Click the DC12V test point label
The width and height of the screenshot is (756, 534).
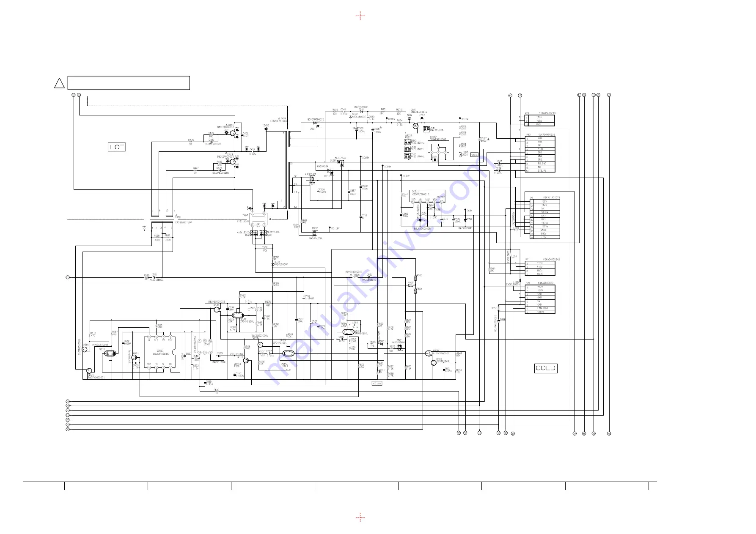[406, 176]
